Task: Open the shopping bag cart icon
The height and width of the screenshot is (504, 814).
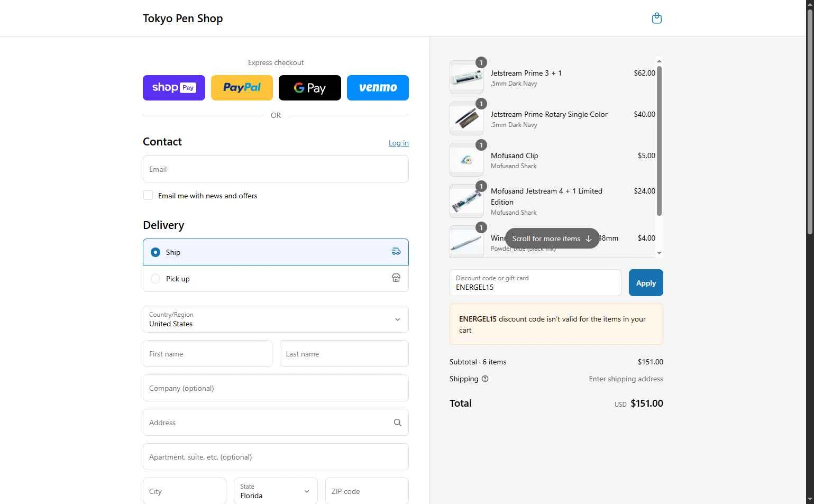Action: click(656, 19)
